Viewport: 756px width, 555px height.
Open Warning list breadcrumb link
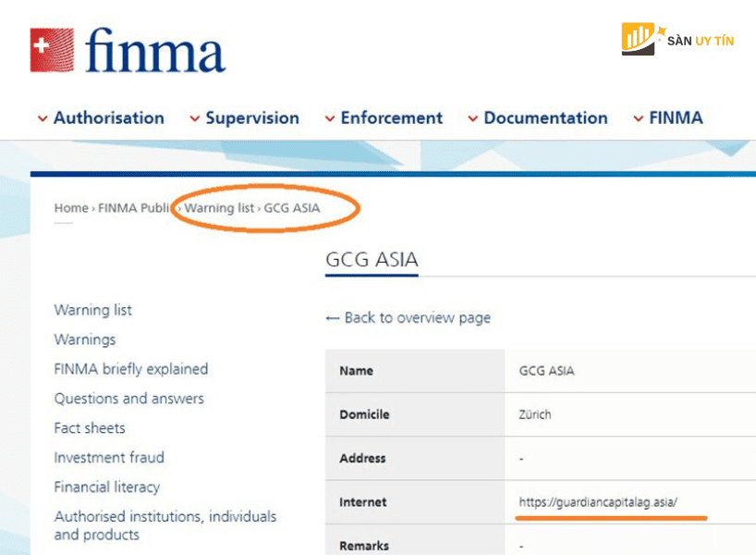(219, 208)
